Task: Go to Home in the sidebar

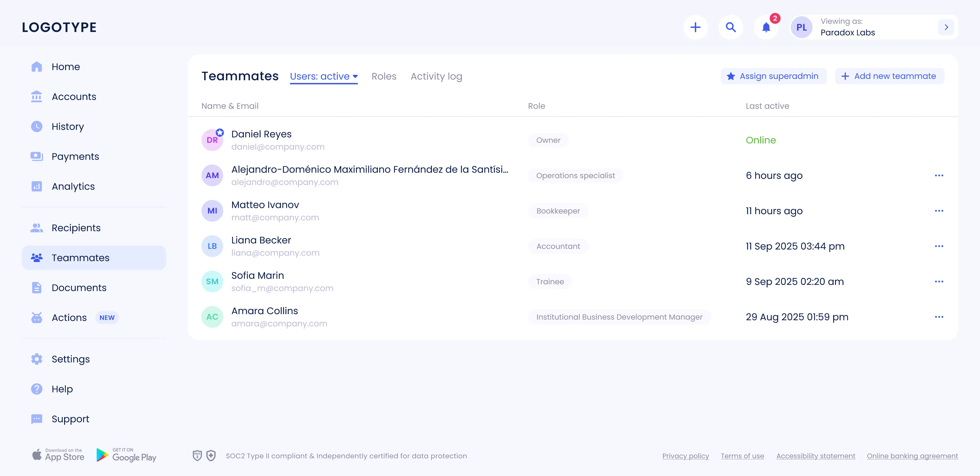Action: click(x=94, y=66)
